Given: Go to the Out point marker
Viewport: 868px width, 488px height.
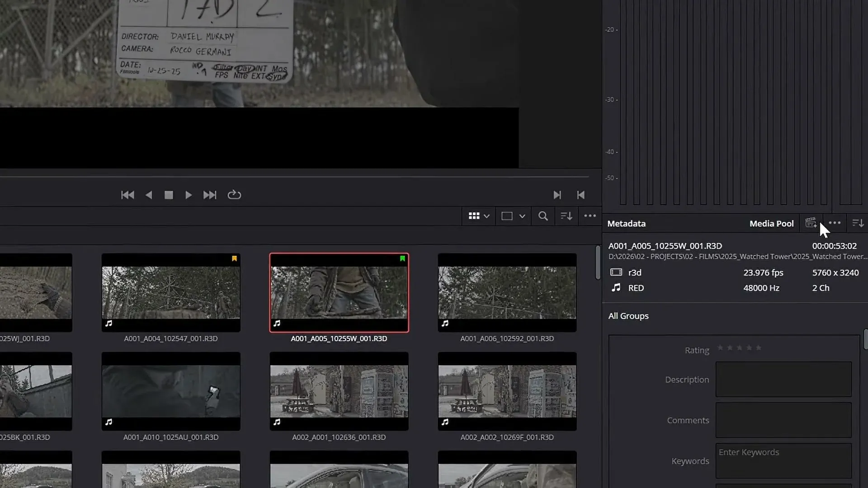Looking at the screenshot, I should (557, 195).
